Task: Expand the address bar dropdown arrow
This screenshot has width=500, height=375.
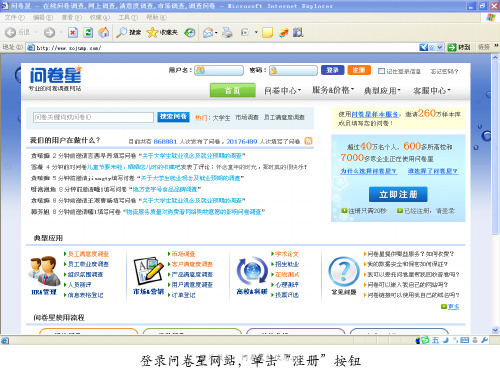Action: pos(440,47)
